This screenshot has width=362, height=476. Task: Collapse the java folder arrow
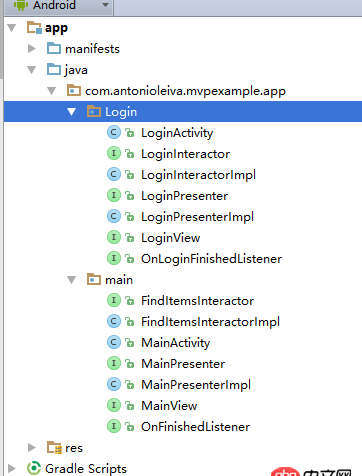pos(32,70)
